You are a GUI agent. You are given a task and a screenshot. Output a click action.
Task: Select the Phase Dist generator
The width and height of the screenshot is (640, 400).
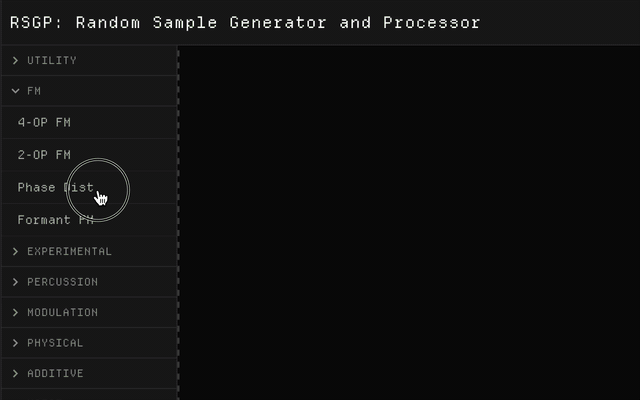[x=55, y=187]
